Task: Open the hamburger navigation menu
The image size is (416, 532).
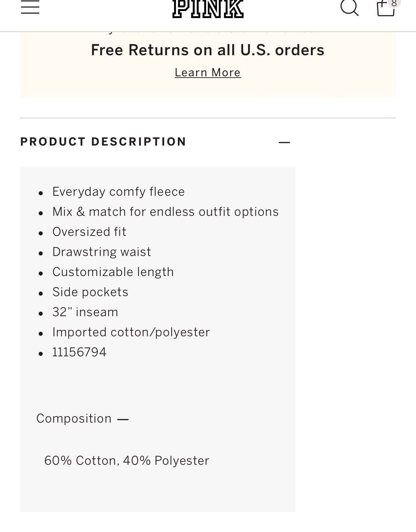Action: [x=30, y=7]
